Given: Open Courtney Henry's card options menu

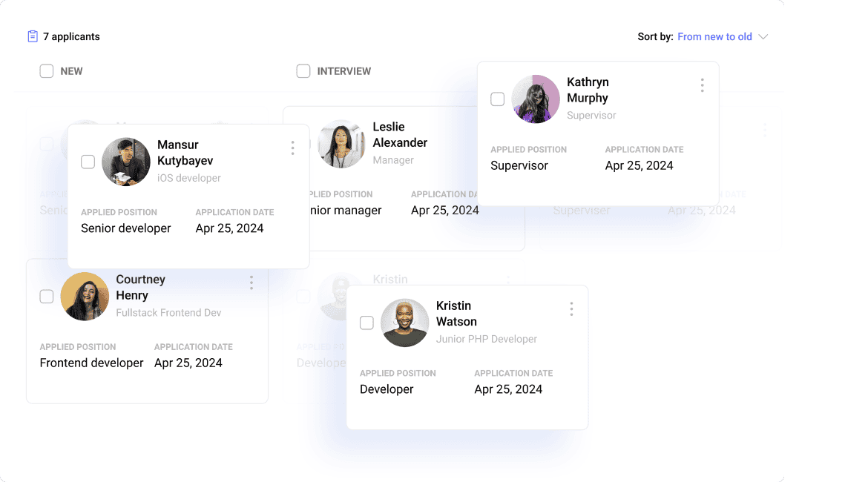Looking at the screenshot, I should pyautogui.click(x=251, y=283).
